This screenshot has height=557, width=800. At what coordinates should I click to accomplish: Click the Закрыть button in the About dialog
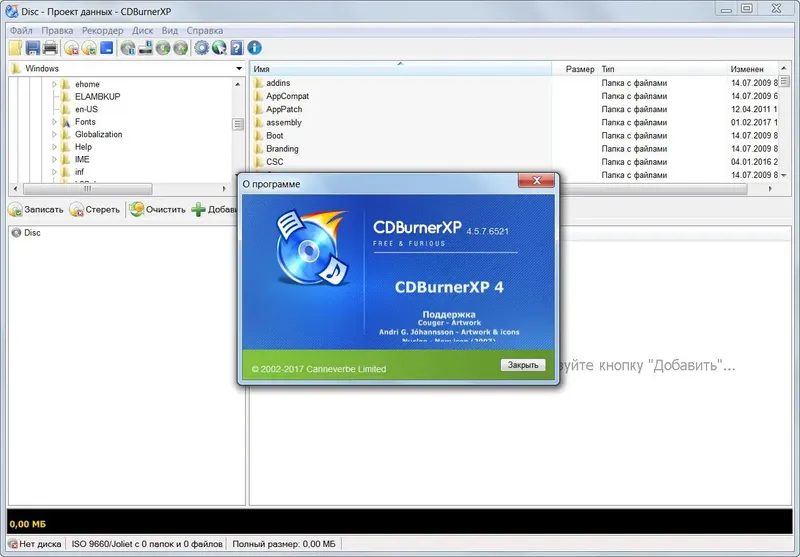click(523, 365)
